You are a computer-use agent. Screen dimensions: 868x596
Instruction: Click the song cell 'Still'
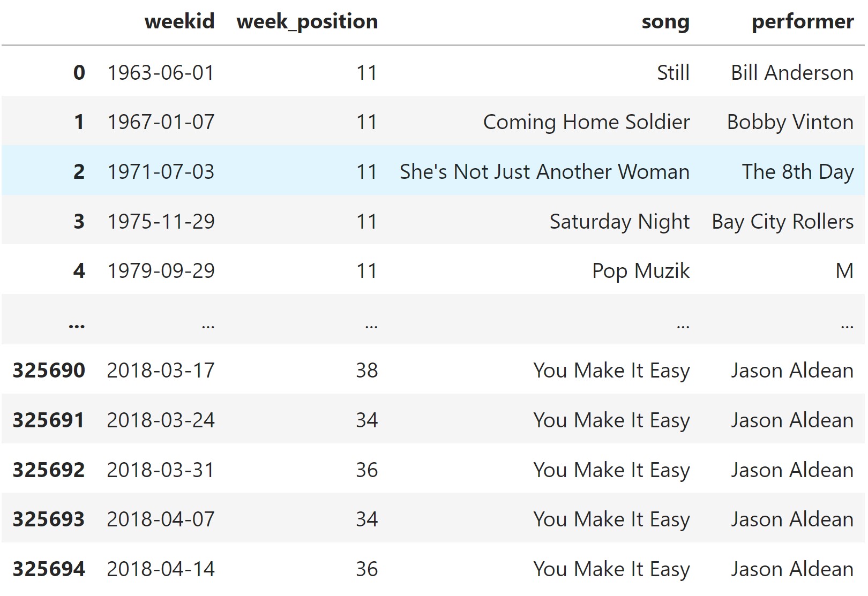(x=674, y=72)
